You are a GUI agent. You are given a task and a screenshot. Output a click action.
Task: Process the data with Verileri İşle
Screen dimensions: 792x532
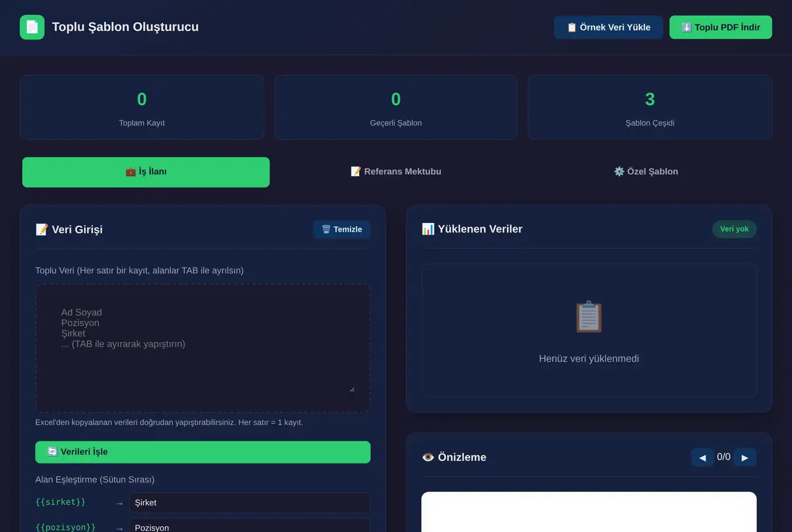click(203, 452)
